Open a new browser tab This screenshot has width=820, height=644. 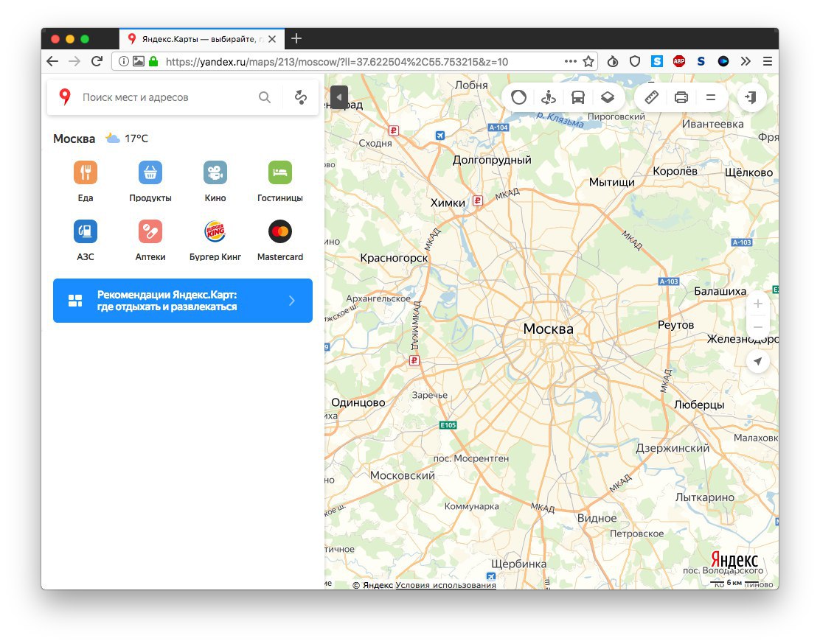(x=296, y=38)
